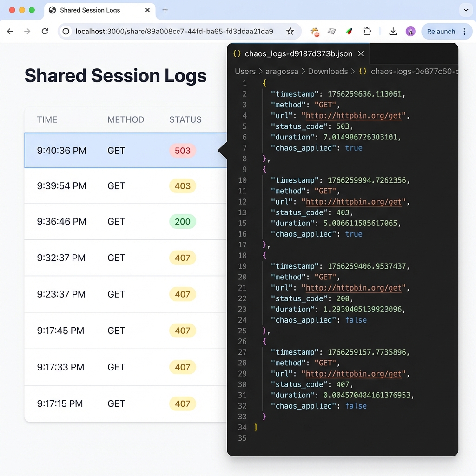This screenshot has height=476, width=476.
Task: Close the chaos_logs JSON editor tab
Action: coord(361,54)
